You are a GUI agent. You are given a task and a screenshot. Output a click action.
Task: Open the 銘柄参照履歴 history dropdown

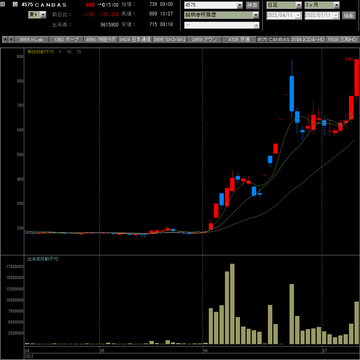point(256,15)
